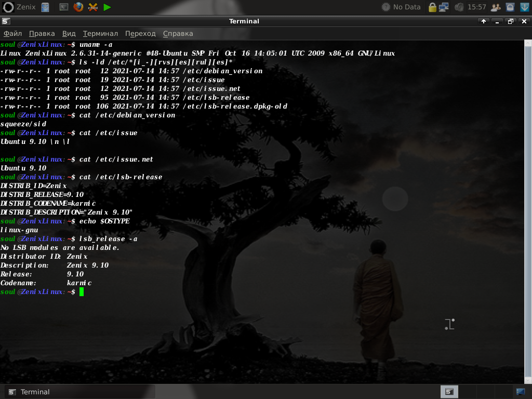Click the 'Distributor ID: Zenix' line

(44, 257)
